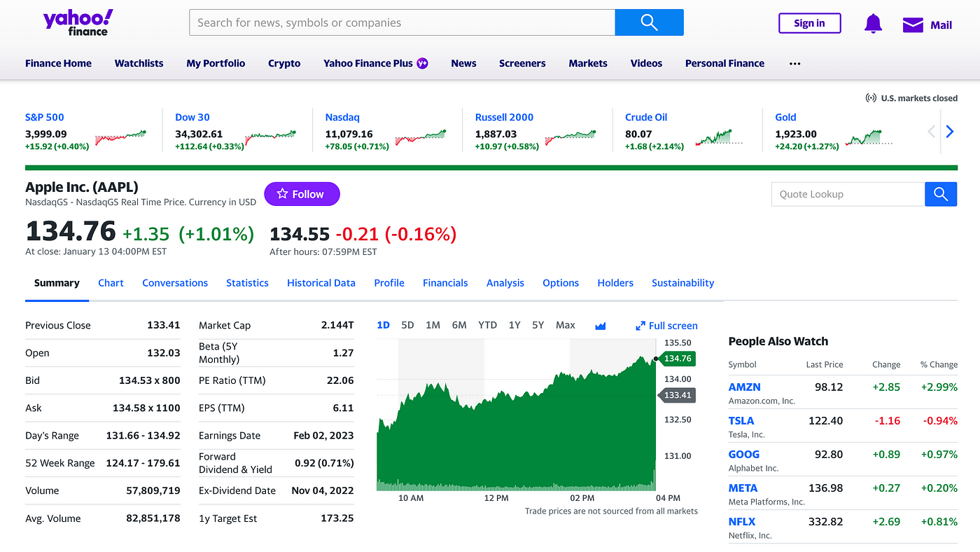Open the Markets menu

pyautogui.click(x=588, y=63)
